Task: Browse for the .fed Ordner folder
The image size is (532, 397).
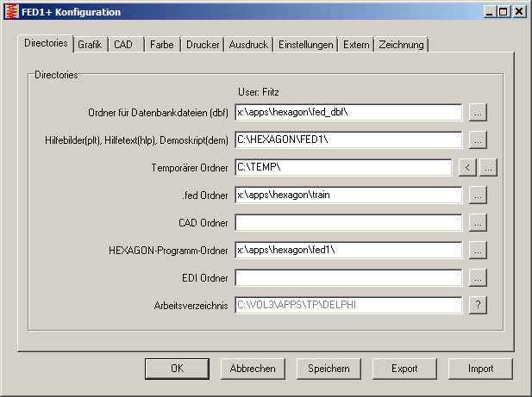Action: click(x=479, y=195)
